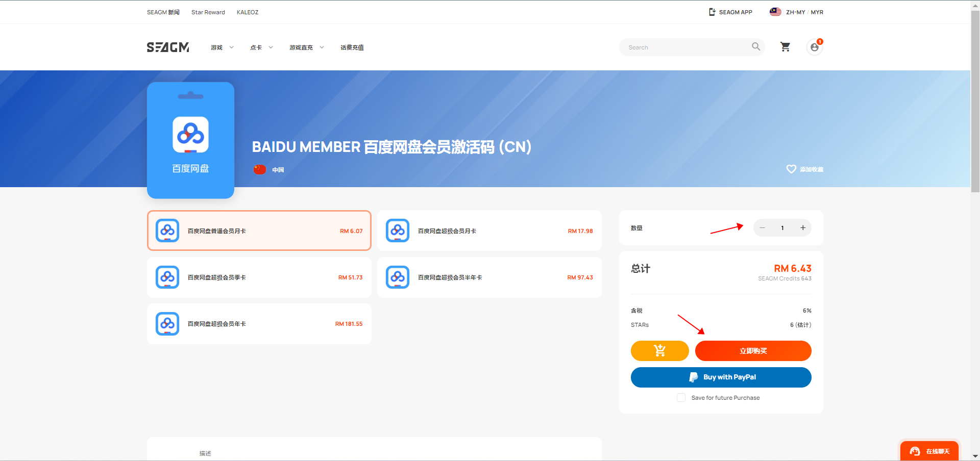The width and height of the screenshot is (980, 461).
Task: Open the KALEOZ link
Action: click(248, 12)
